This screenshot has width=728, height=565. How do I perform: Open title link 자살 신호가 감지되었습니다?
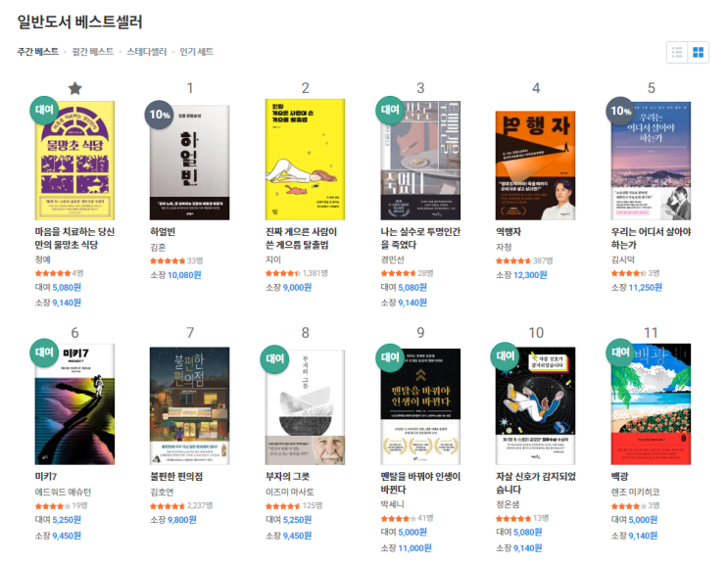click(x=536, y=483)
